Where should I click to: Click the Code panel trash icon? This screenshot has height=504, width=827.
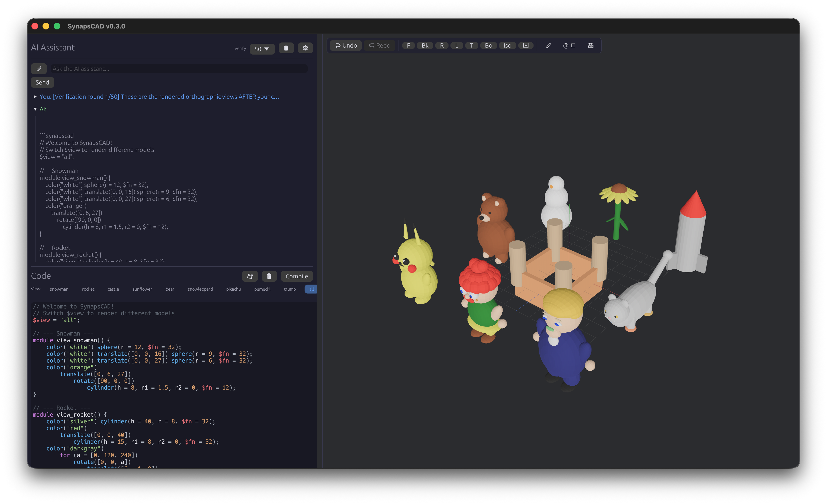[x=269, y=276]
